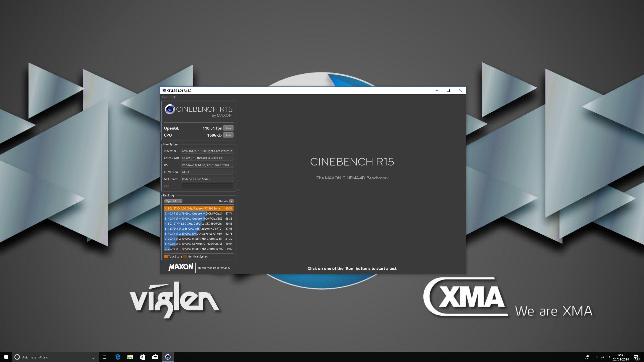644x362 pixels.
Task: Open the Windows Start menu
Action: [6, 357]
